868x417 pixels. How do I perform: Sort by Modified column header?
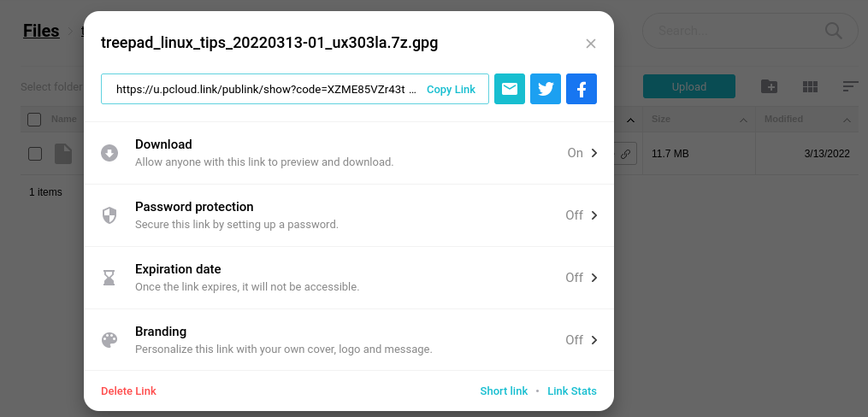pyautogui.click(x=783, y=119)
